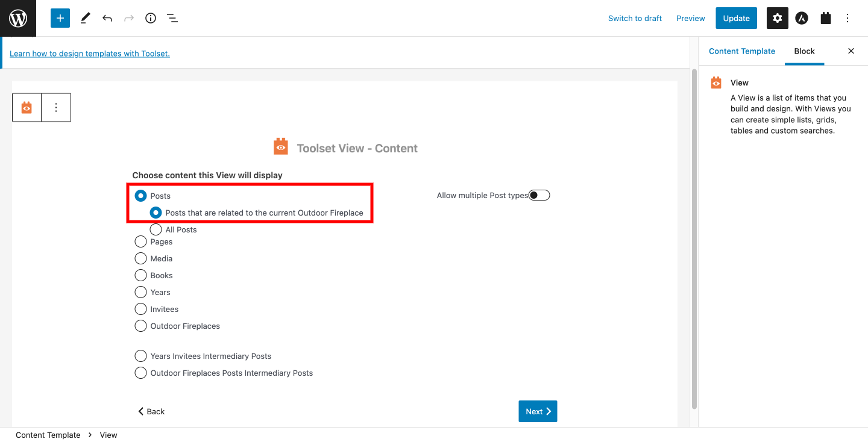Viewport: 868px width, 442px height.
Task: Go Back to the previous step
Action: (151, 411)
